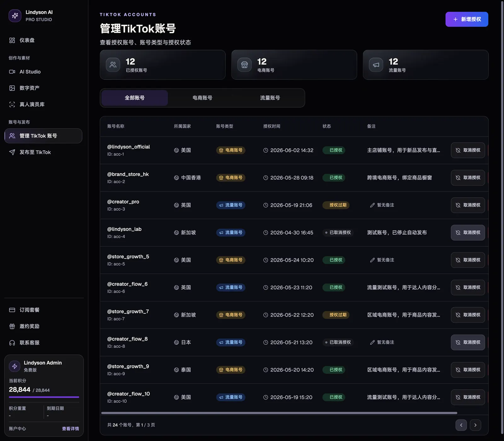Image resolution: width=504 pixels, height=441 pixels.
Task: Click the 已授权 status of @brand_store_hk
Action: pyautogui.click(x=334, y=178)
